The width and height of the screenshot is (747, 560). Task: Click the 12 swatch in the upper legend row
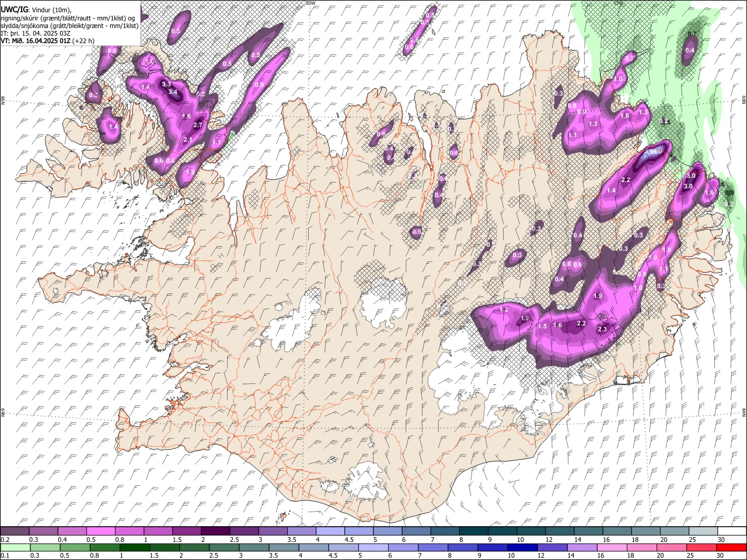point(558,531)
